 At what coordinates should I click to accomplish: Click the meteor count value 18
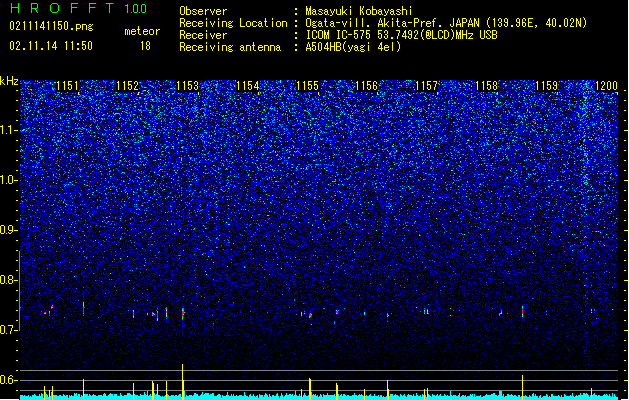(x=145, y=46)
